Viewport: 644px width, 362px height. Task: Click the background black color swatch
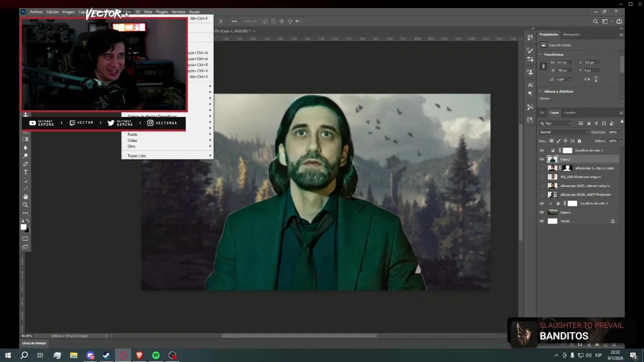(x=27, y=230)
